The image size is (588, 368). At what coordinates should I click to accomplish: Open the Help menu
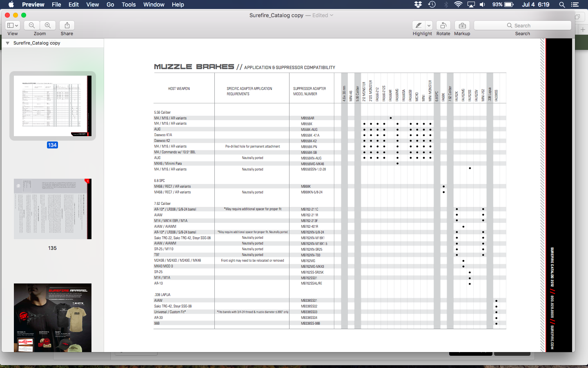coord(178,4)
